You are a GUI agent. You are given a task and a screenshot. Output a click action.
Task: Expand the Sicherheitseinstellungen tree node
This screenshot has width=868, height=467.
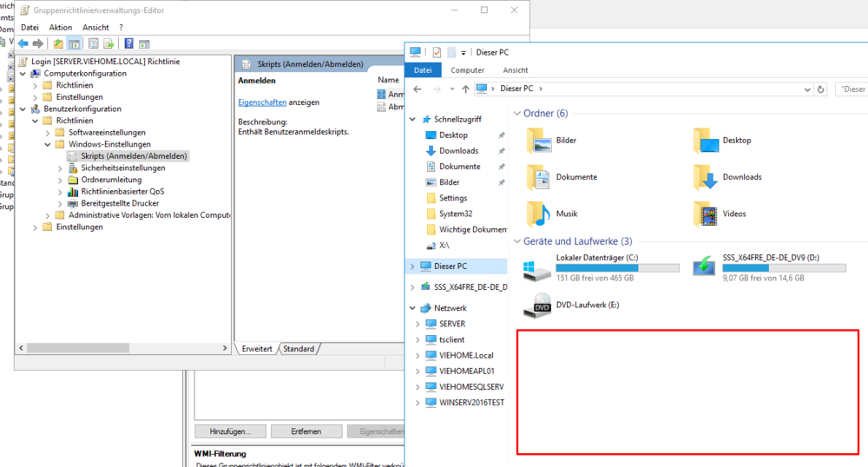[x=60, y=168]
